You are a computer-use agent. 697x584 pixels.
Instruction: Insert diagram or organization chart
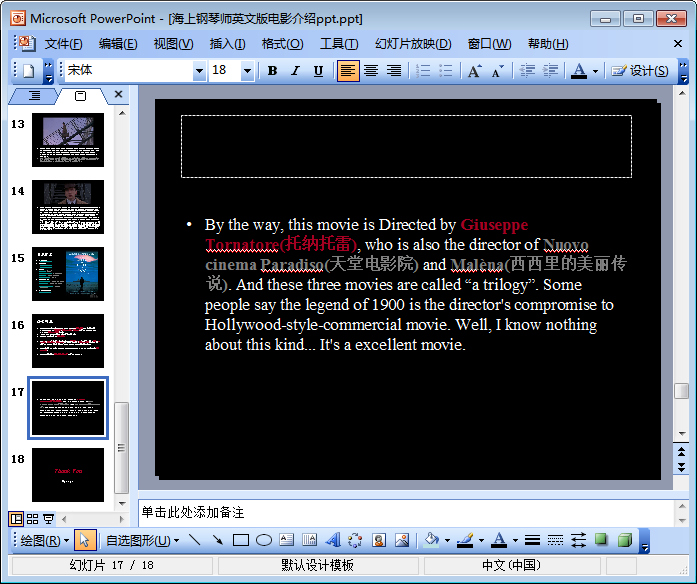[355, 540]
